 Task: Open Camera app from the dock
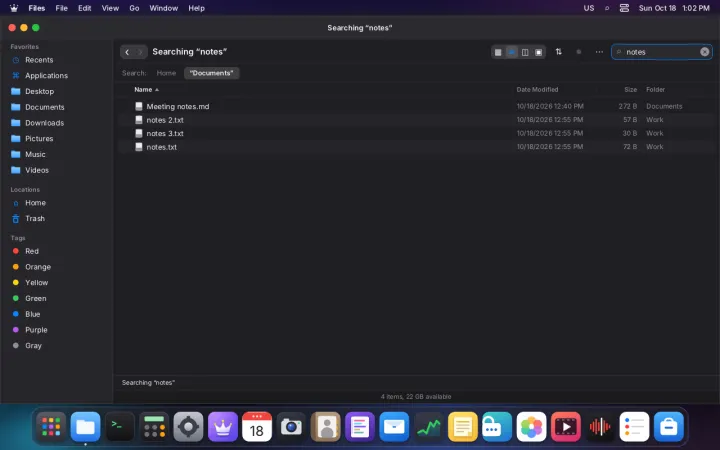pos(291,427)
